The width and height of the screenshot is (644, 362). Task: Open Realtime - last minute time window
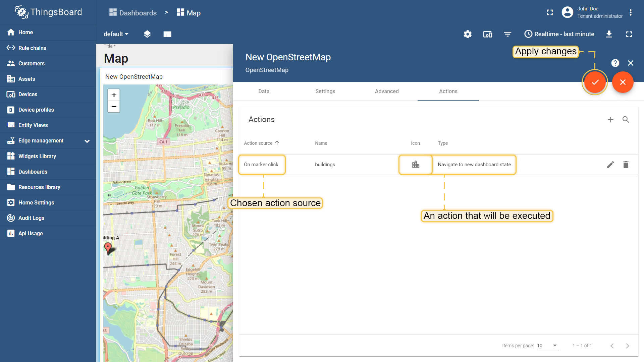(x=559, y=34)
